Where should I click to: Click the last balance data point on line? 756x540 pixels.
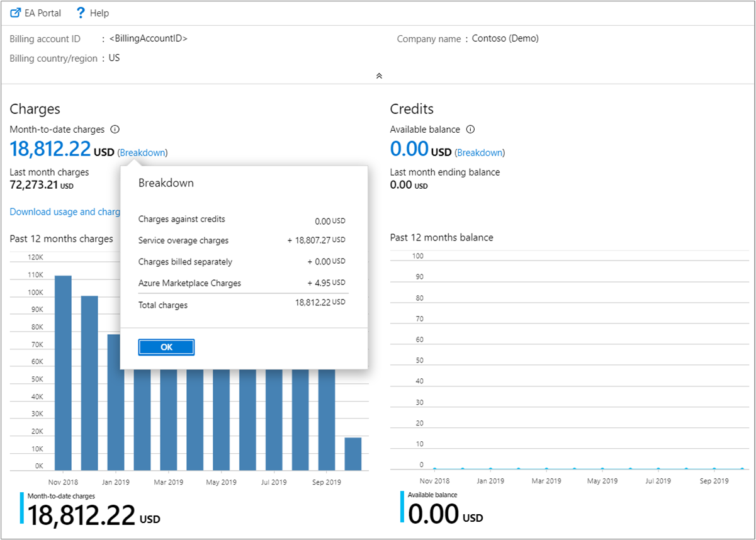pyautogui.click(x=742, y=469)
